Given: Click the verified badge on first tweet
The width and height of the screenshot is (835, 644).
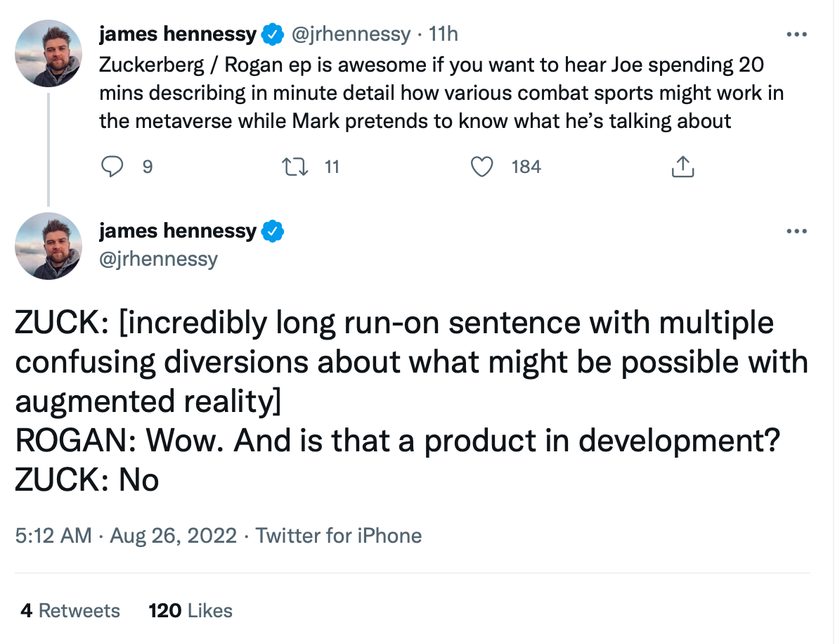Looking at the screenshot, I should click(273, 33).
